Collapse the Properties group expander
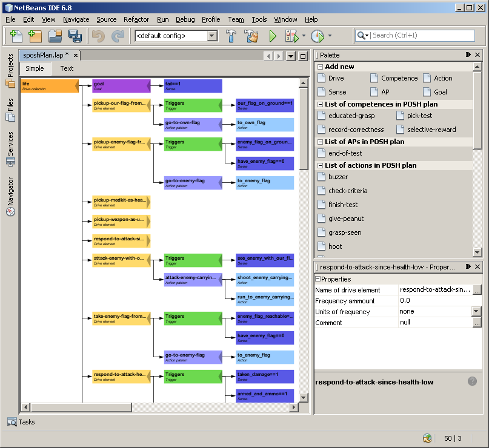 click(x=318, y=279)
